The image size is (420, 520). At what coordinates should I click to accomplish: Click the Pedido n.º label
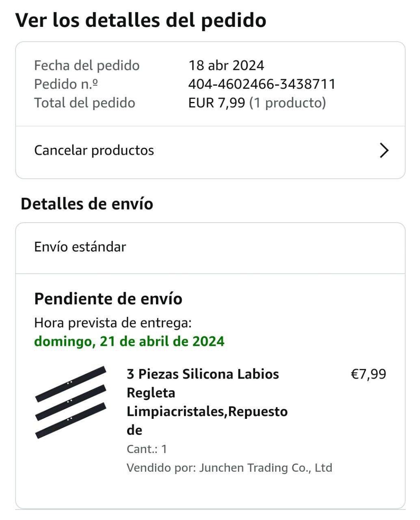(66, 84)
